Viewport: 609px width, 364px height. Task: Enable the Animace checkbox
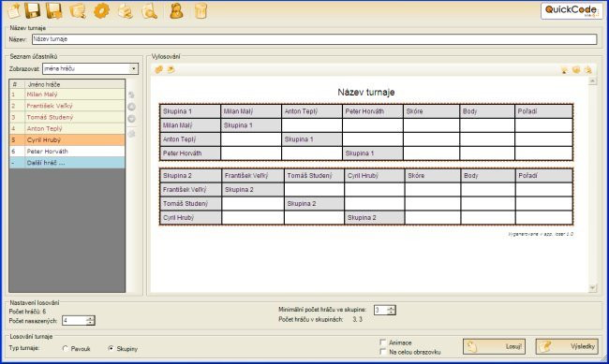(x=383, y=342)
